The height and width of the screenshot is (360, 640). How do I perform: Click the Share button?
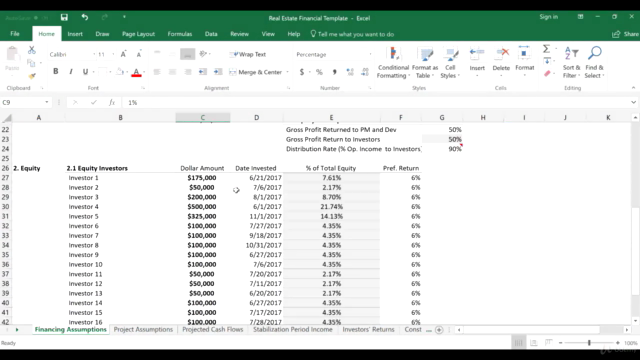tap(626, 34)
